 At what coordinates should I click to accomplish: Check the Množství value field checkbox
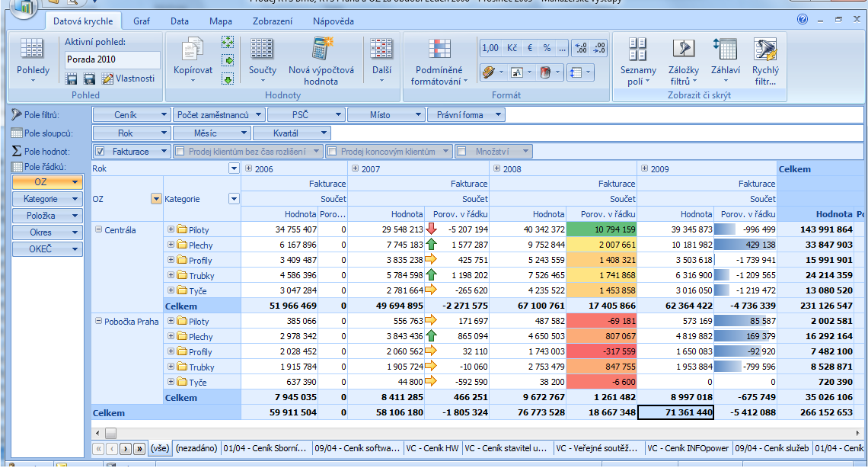(x=462, y=152)
